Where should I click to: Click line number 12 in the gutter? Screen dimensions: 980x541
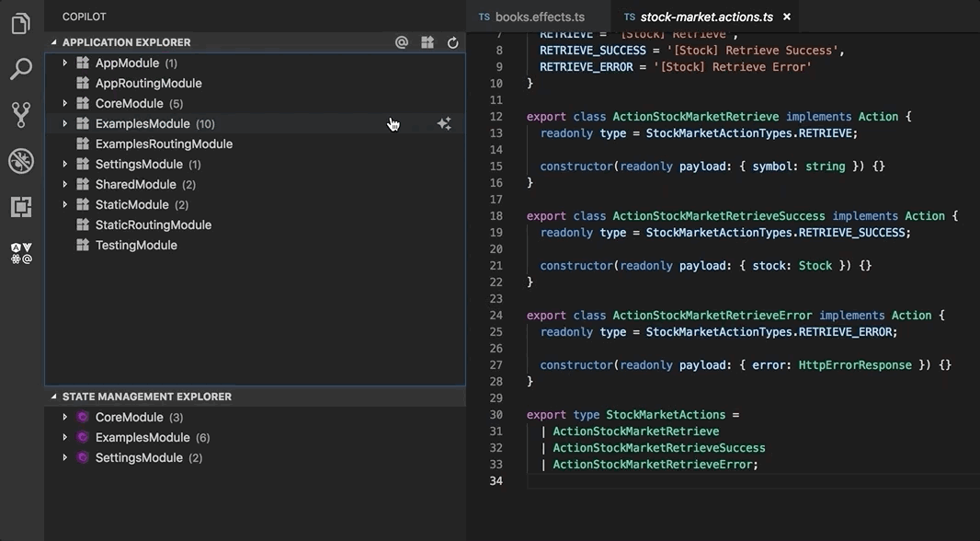(x=496, y=116)
